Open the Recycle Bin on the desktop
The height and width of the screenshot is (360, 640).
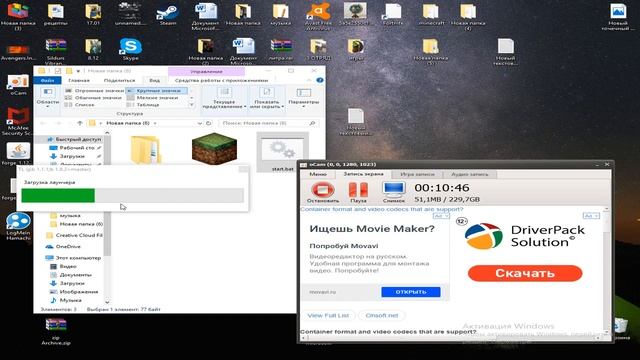click(621, 329)
